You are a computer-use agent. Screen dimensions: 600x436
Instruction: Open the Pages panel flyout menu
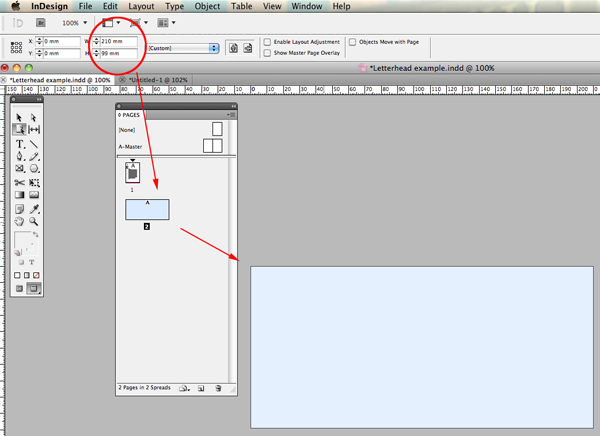coord(231,115)
